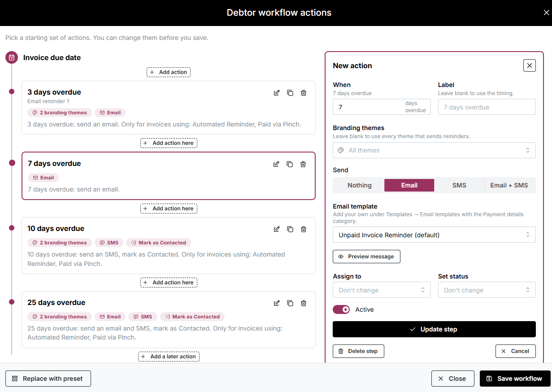This screenshot has width=552, height=392.
Task: Close the New action panel
Action: pyautogui.click(x=530, y=65)
